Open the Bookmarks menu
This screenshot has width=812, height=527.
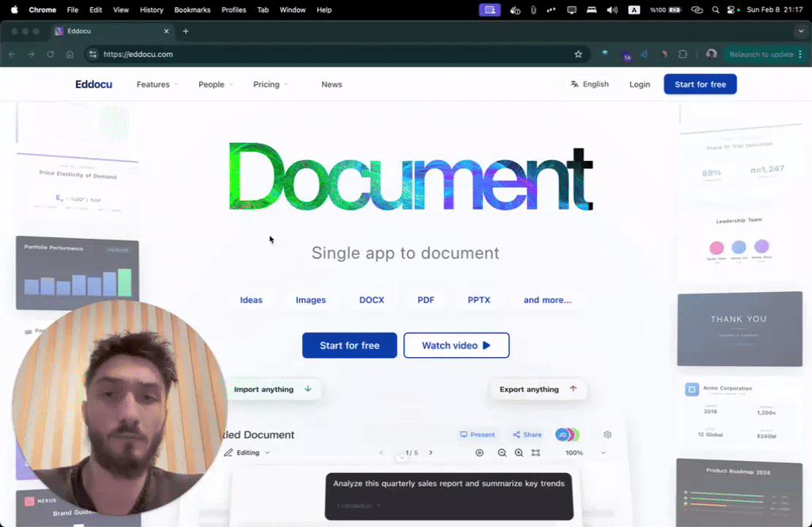pyautogui.click(x=192, y=10)
